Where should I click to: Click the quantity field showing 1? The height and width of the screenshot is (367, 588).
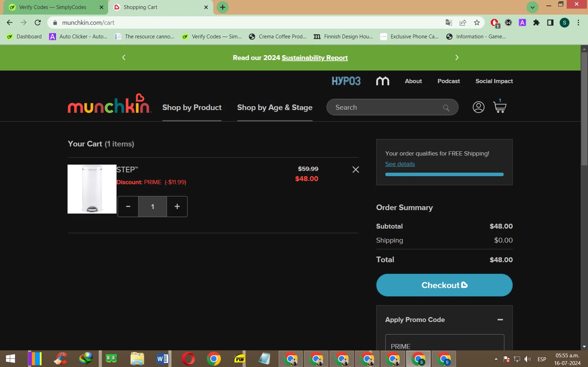coord(152,206)
